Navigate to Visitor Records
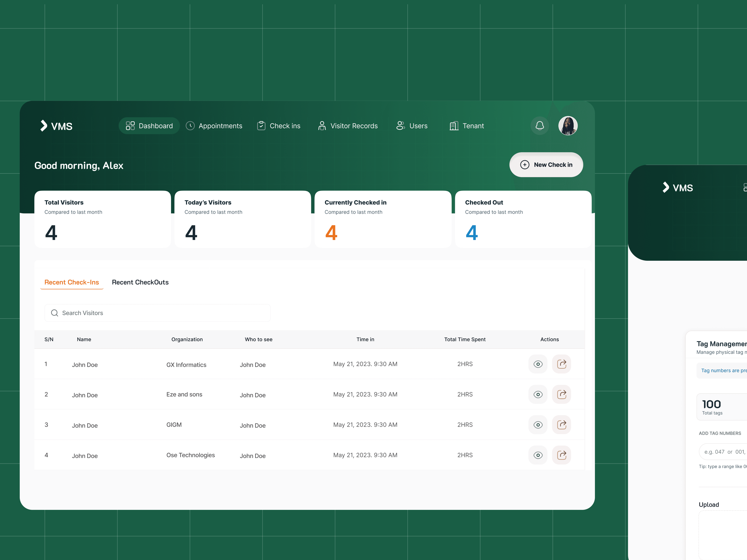747x560 pixels. tap(348, 126)
